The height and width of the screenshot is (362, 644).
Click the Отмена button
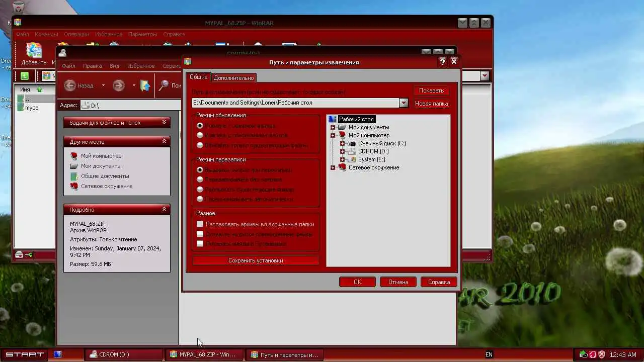pyautogui.click(x=398, y=282)
